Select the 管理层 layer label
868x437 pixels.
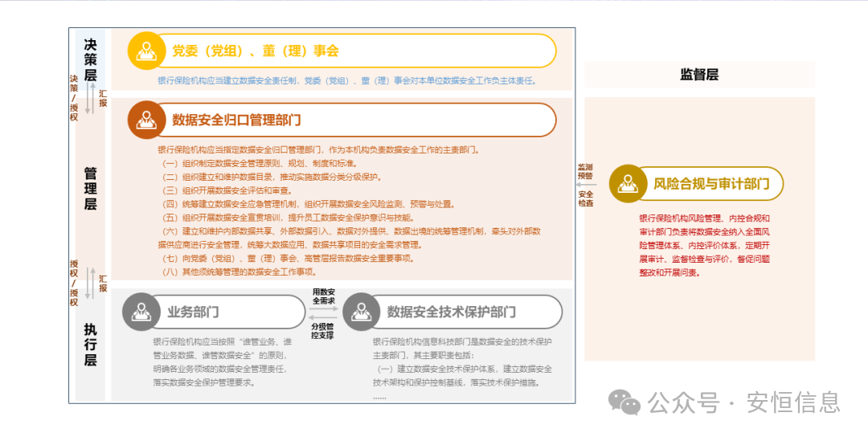91,189
